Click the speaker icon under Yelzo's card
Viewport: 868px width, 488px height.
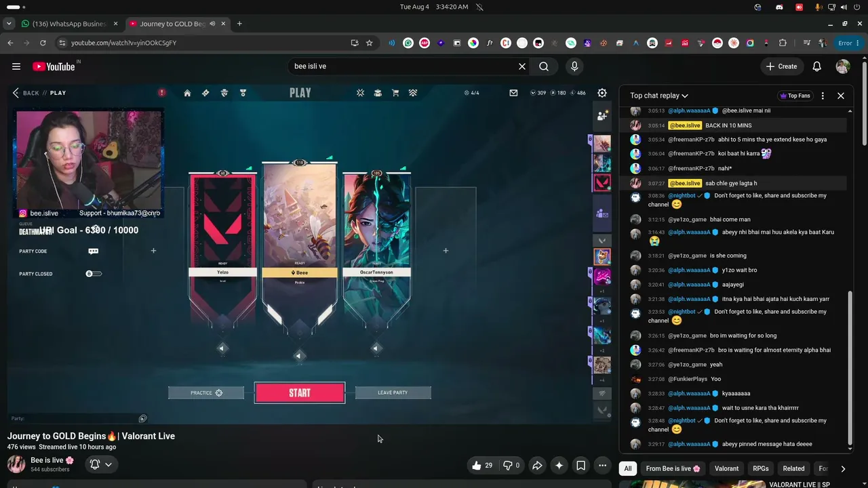[222, 348]
